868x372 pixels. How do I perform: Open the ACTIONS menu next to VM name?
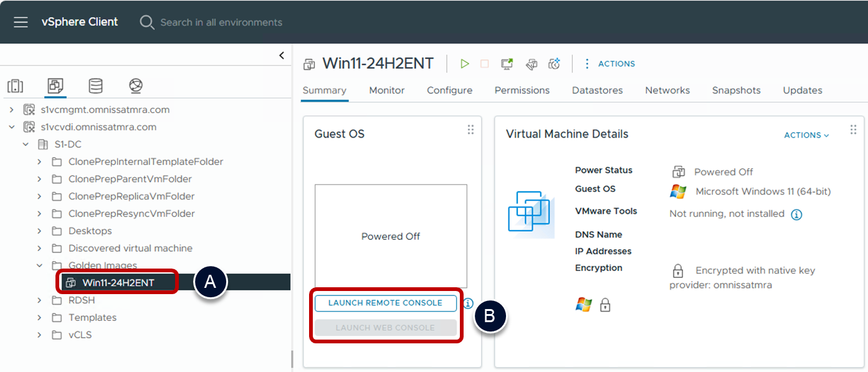pos(609,64)
